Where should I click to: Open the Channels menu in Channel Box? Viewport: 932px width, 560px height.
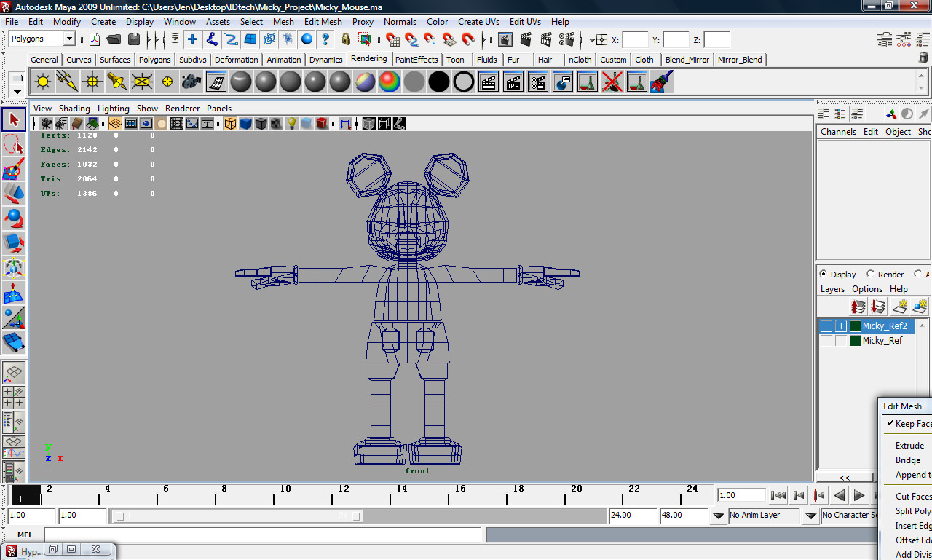(x=838, y=132)
